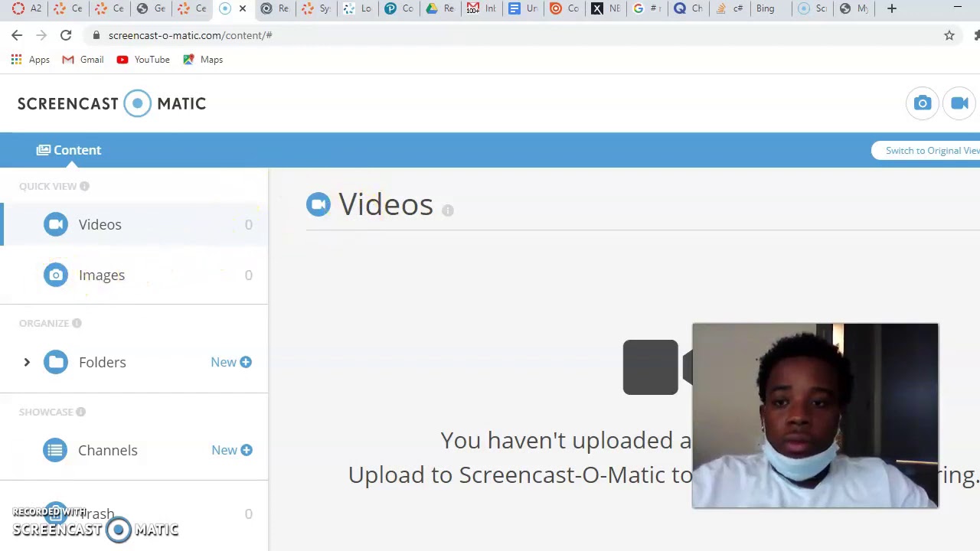Click the Quick View info icon
Image resolution: width=980 pixels, height=551 pixels.
tap(84, 186)
